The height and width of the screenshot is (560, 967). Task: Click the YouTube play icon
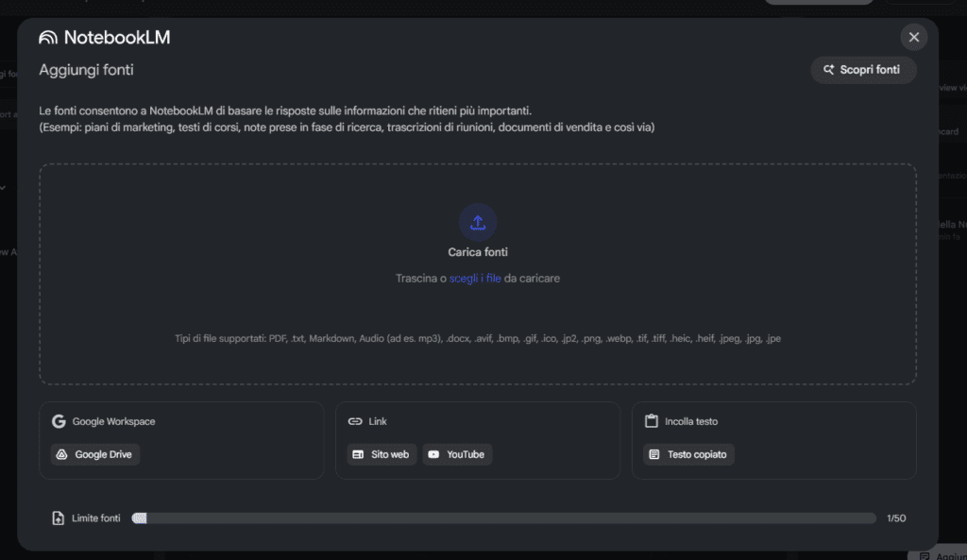433,454
